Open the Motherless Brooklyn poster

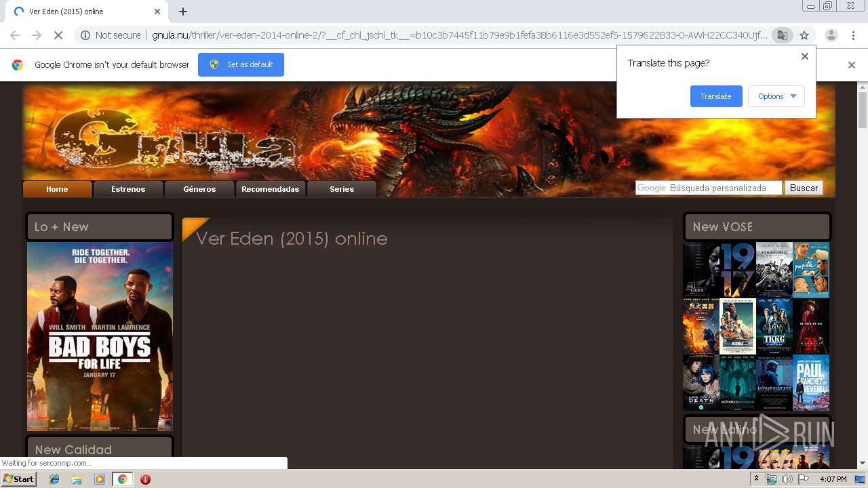[738, 382]
